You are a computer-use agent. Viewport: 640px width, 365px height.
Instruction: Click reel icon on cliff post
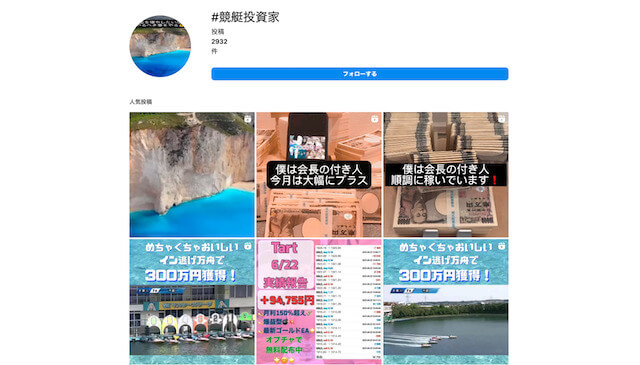click(247, 119)
